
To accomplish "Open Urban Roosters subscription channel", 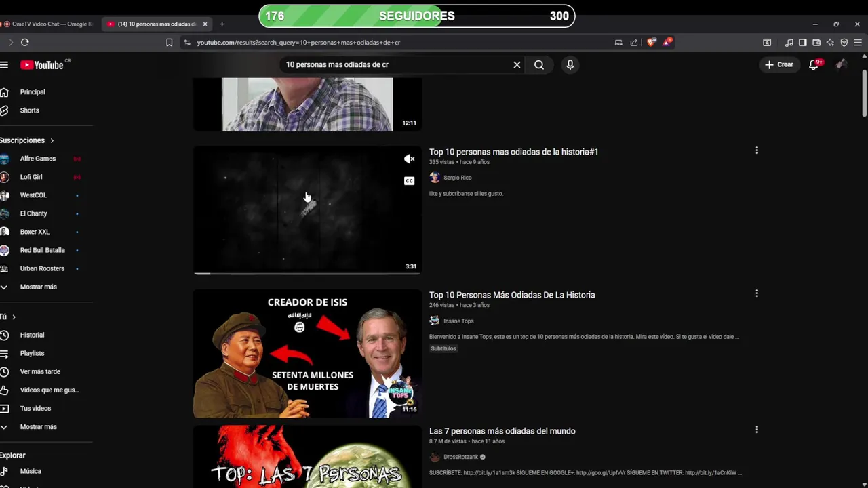I will pos(42,268).
